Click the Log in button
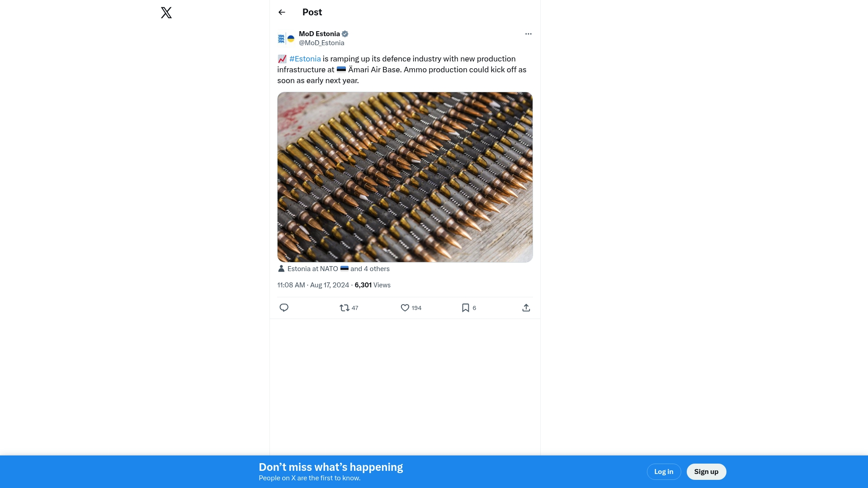Viewport: 868px width, 488px height. pyautogui.click(x=664, y=472)
